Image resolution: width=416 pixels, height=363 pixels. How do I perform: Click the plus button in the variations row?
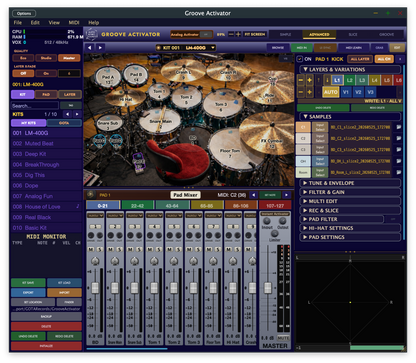[309, 92]
